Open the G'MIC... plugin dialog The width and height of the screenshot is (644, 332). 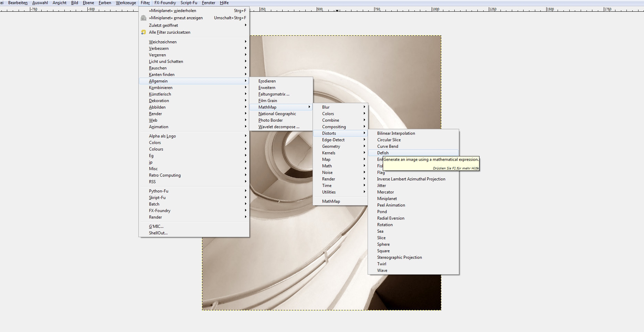(x=156, y=226)
